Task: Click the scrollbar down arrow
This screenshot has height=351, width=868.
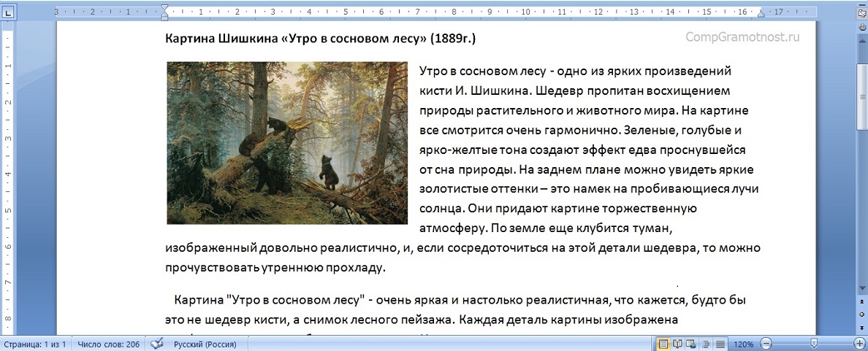Action: coord(863,289)
